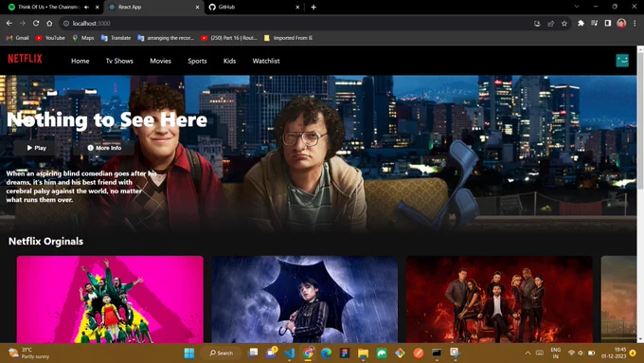This screenshot has height=363, width=644.
Task: Open the Chrome profile avatar
Action: pos(621,24)
